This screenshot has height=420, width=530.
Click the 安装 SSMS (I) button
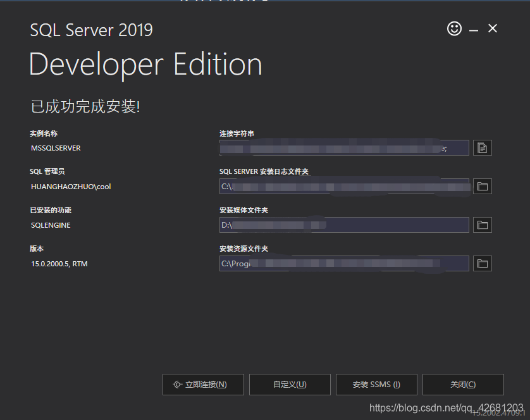click(376, 385)
